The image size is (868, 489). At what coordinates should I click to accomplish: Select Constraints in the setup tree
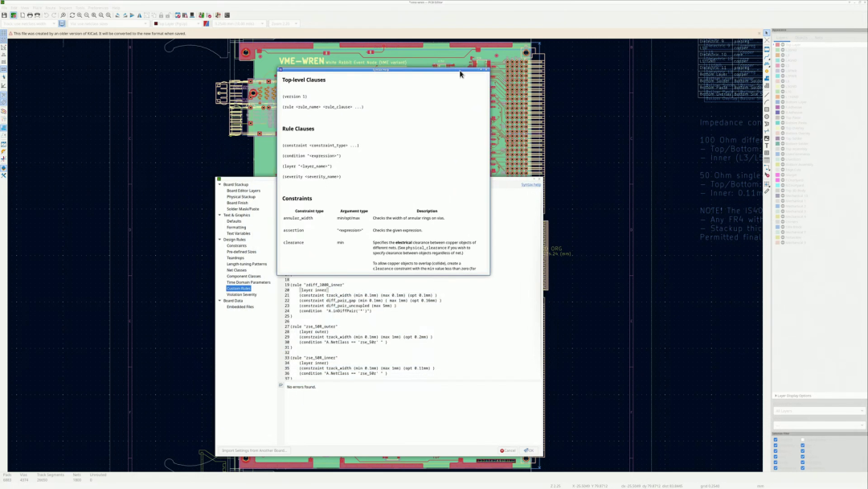(236, 245)
